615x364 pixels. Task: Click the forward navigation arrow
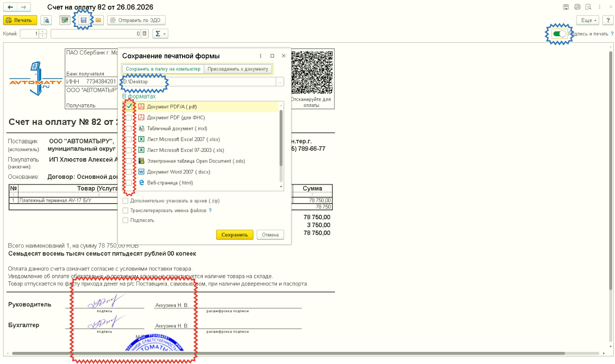[x=23, y=7]
